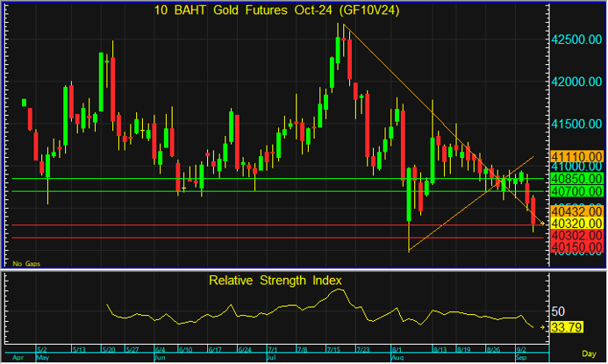Pick the orange 40432.00 price tag

coord(575,211)
